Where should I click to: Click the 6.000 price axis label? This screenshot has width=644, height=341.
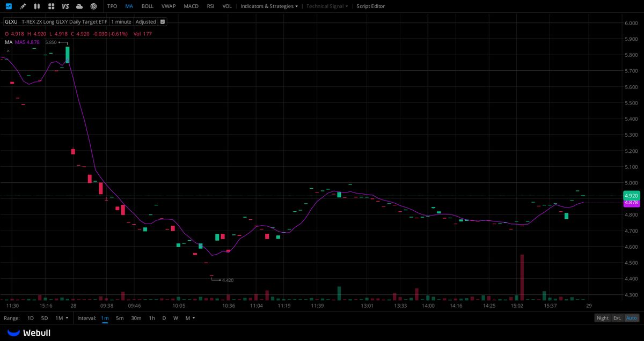pyautogui.click(x=631, y=23)
